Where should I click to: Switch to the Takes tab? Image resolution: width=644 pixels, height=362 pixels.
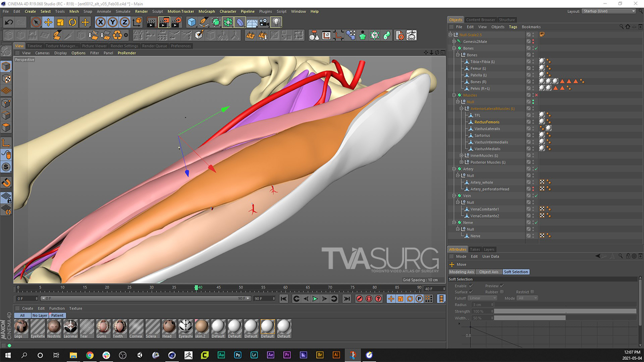pos(475,249)
